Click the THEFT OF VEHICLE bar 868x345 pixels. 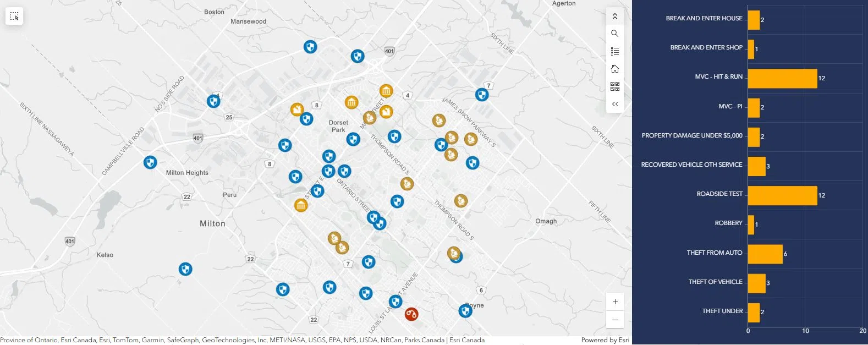pos(756,283)
